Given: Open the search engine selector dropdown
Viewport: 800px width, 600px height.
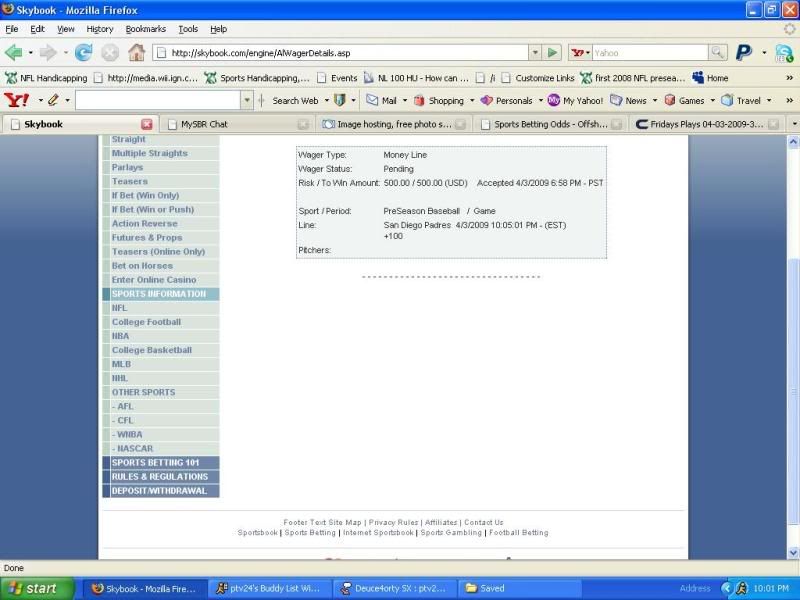Looking at the screenshot, I should (x=581, y=53).
